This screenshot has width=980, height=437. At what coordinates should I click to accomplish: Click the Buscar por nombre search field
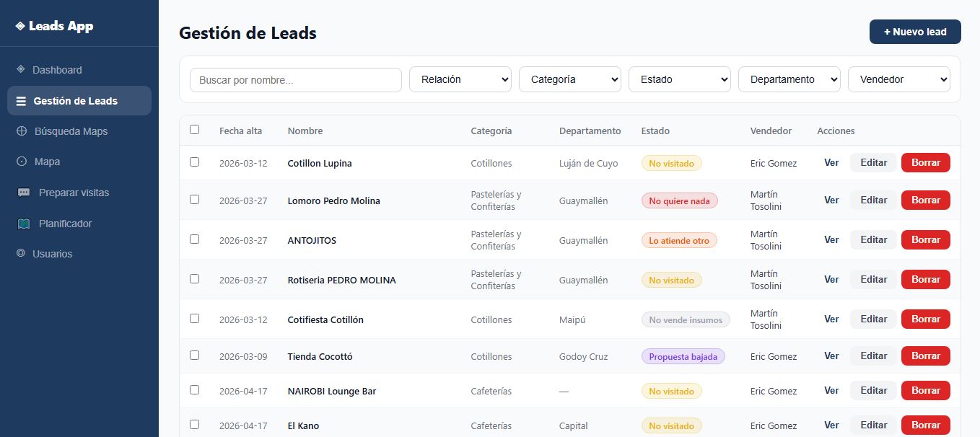(295, 79)
